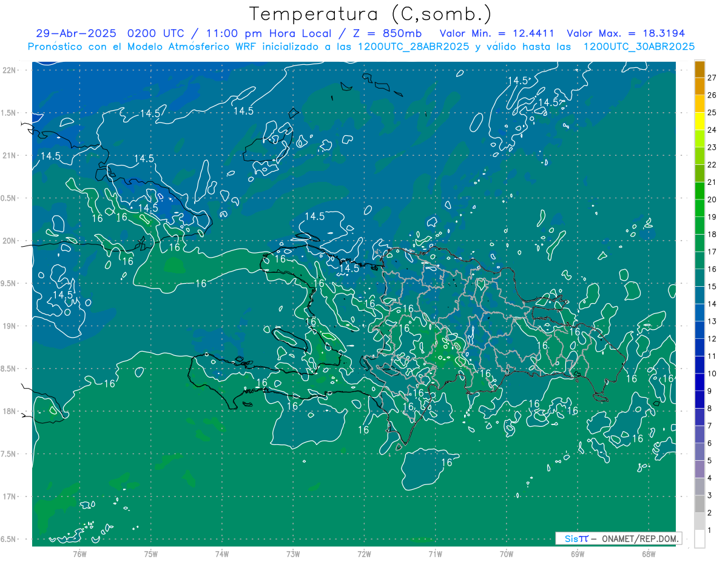Select the 'Valor Min. = 12.4411' value

click(x=497, y=33)
